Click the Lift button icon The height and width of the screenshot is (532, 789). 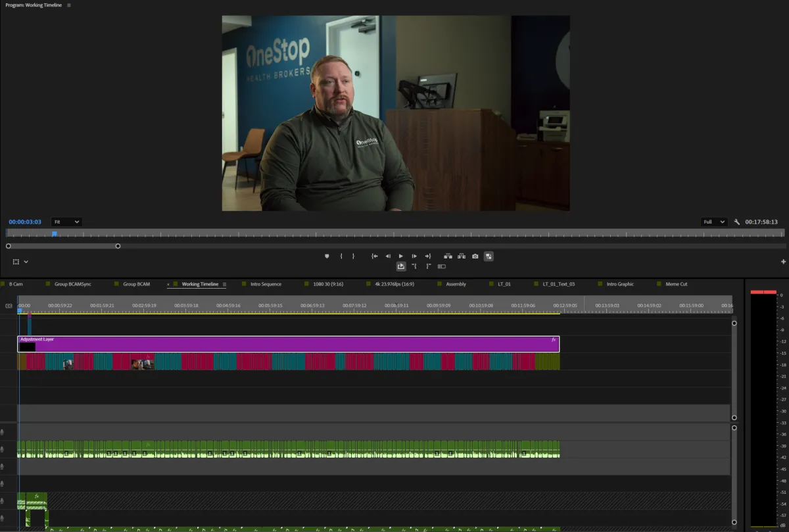(x=448, y=256)
